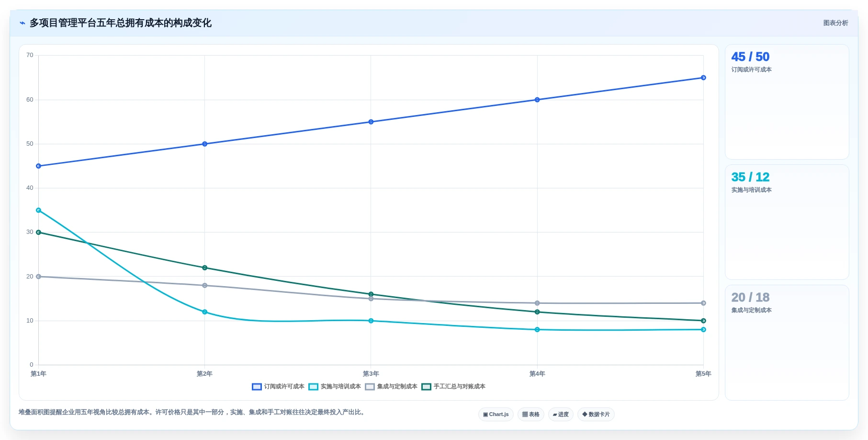Select the 进度 tag chip
The height and width of the screenshot is (440, 868).
(561, 415)
